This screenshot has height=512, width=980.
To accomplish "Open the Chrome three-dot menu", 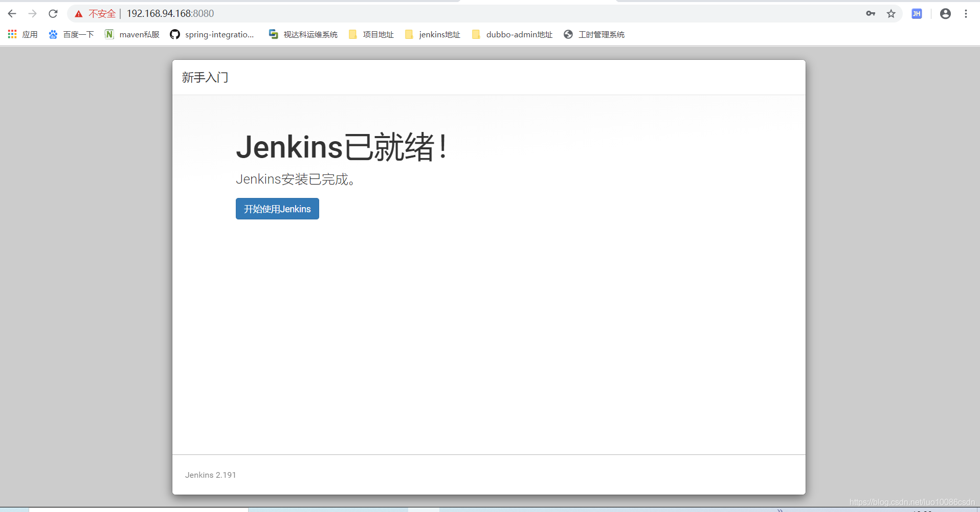I will [966, 14].
